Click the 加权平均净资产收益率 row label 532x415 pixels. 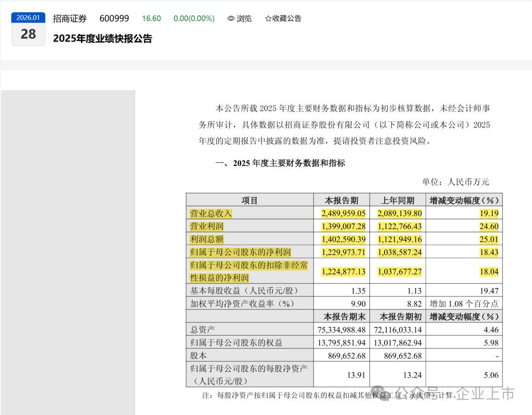pyautogui.click(x=242, y=303)
